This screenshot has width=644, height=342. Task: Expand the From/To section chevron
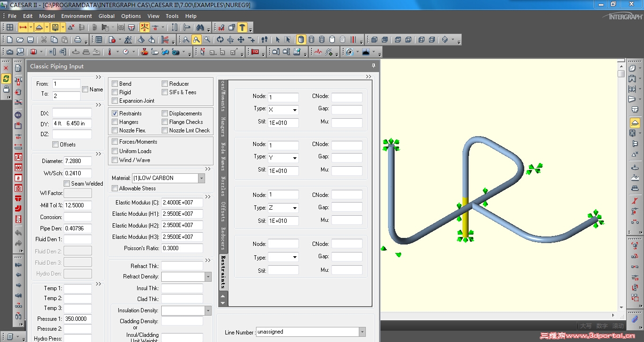tap(99, 77)
